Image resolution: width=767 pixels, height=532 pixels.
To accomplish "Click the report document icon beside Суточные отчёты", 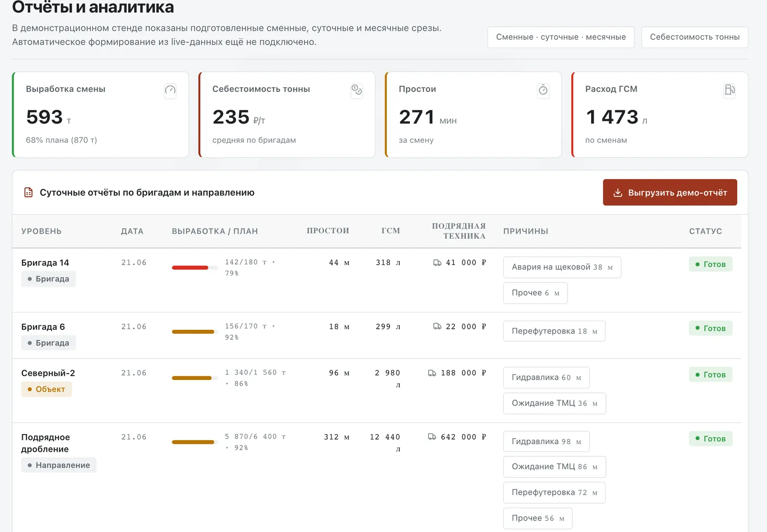I will 29,193.
